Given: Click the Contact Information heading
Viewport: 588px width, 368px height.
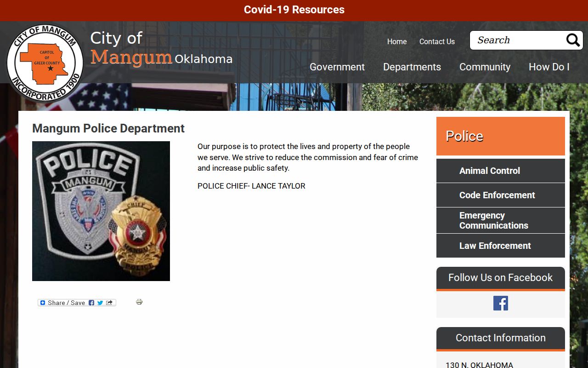Looking at the screenshot, I should pos(501,338).
